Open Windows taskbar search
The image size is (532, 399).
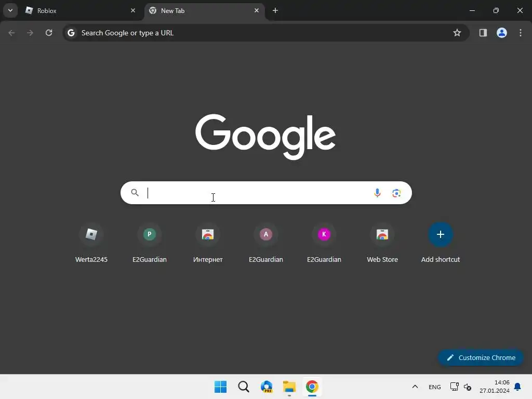(x=244, y=387)
